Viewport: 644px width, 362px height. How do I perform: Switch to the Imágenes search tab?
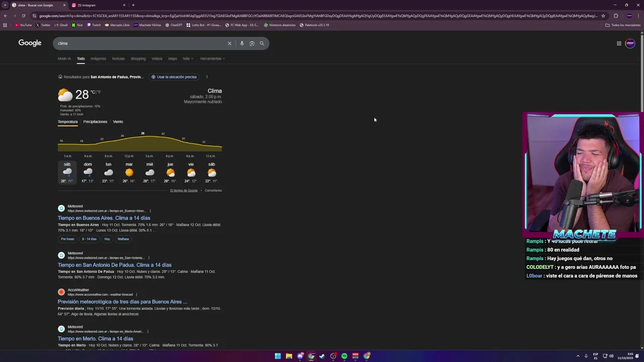point(98,58)
